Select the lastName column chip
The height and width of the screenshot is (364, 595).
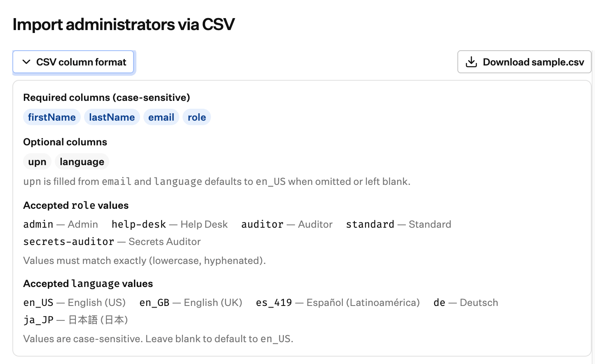112,117
